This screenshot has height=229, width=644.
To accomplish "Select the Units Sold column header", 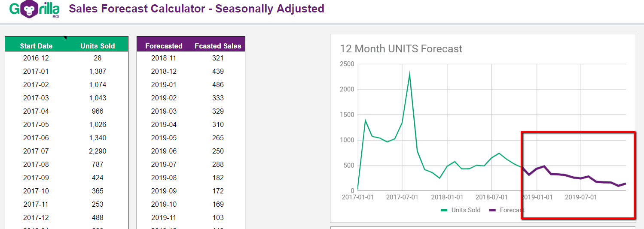I will click(x=98, y=46).
